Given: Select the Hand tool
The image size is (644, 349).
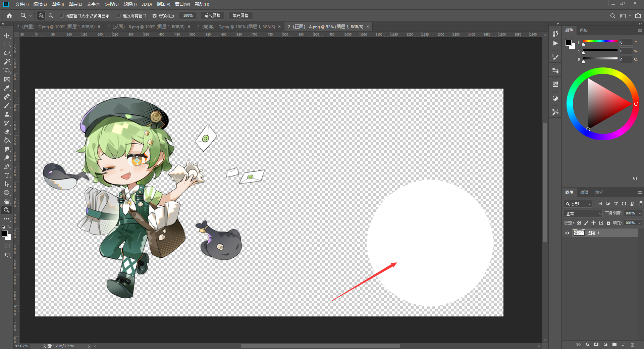Looking at the screenshot, I should [7, 201].
